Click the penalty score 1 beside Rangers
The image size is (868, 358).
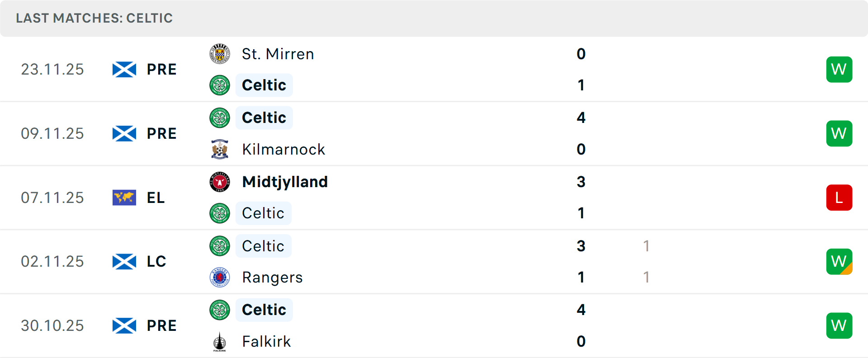pos(646,278)
